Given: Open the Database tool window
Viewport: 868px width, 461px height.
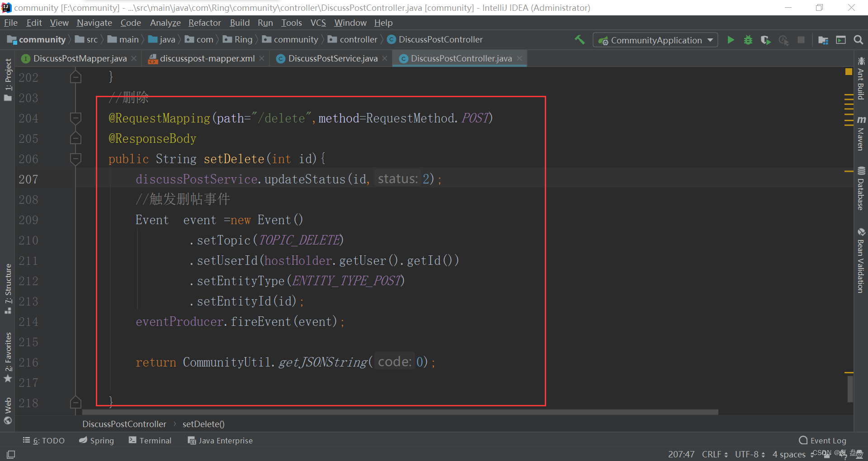Looking at the screenshot, I should [x=861, y=189].
